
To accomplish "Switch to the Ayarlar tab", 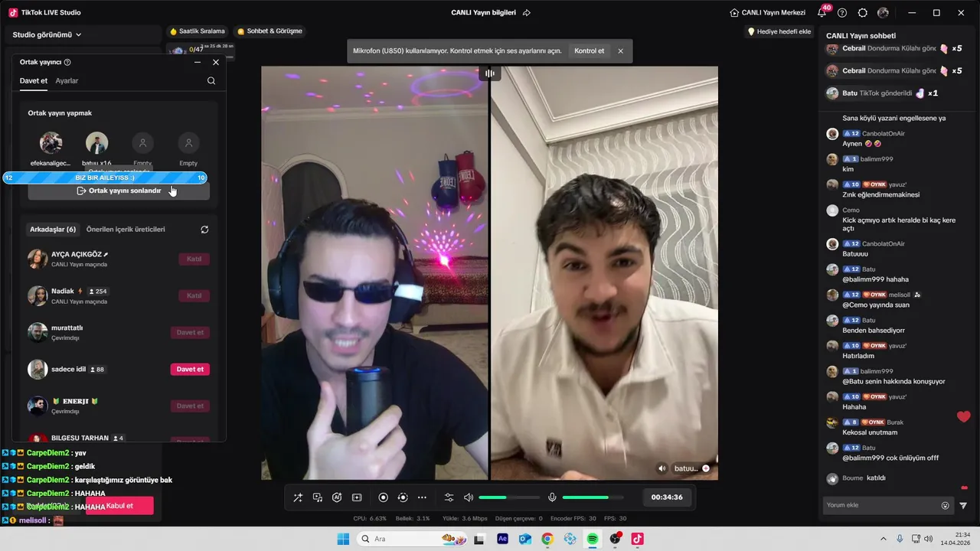I will point(67,80).
